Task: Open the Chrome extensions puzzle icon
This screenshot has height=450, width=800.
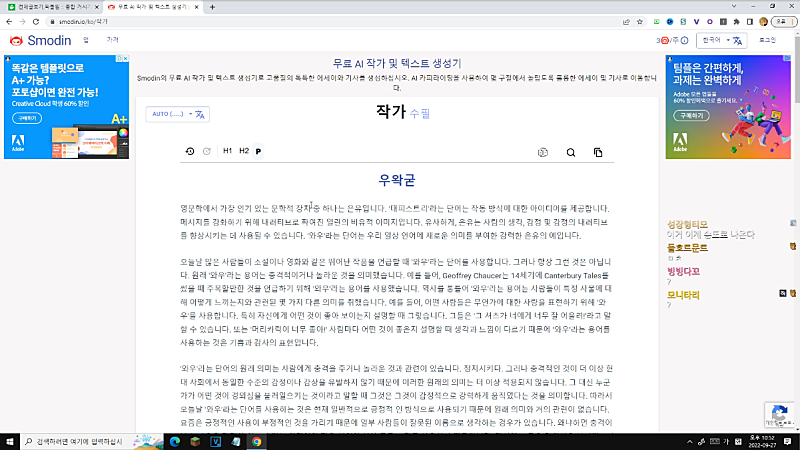Action: [736, 22]
